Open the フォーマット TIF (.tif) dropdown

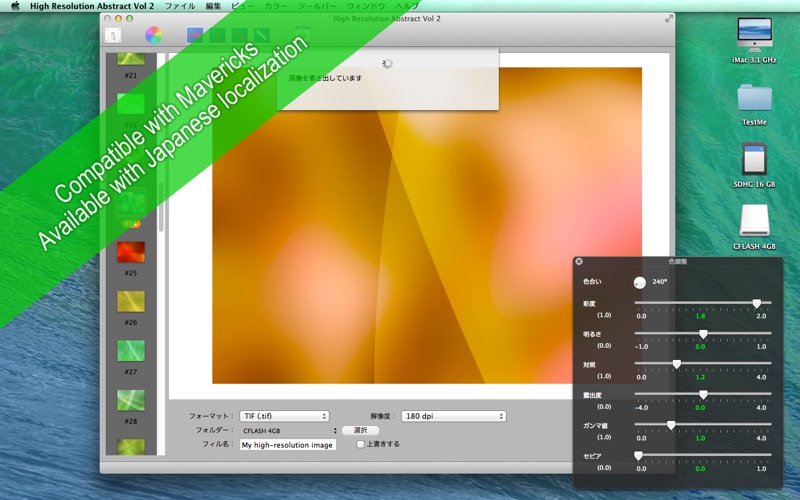[x=284, y=416]
